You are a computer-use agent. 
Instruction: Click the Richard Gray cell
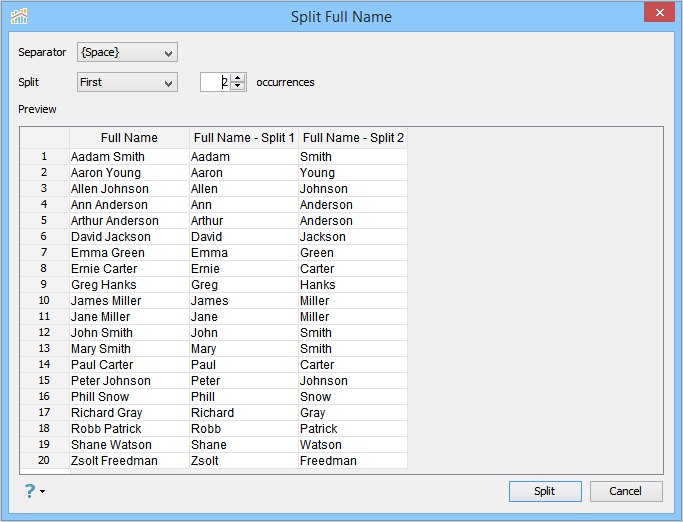pyautogui.click(x=107, y=412)
